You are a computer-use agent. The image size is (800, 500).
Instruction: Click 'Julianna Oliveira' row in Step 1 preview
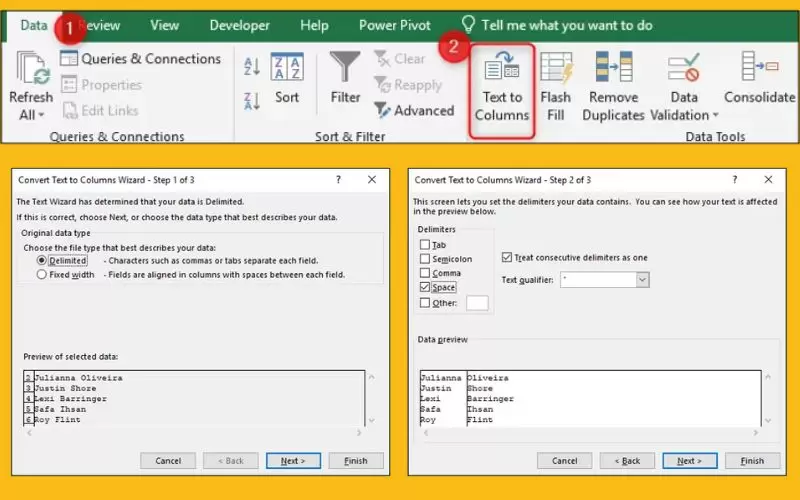[x=79, y=378]
